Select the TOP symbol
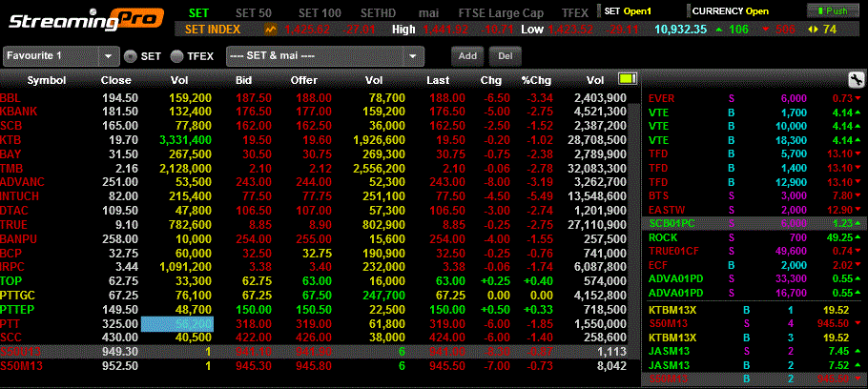 point(10,281)
